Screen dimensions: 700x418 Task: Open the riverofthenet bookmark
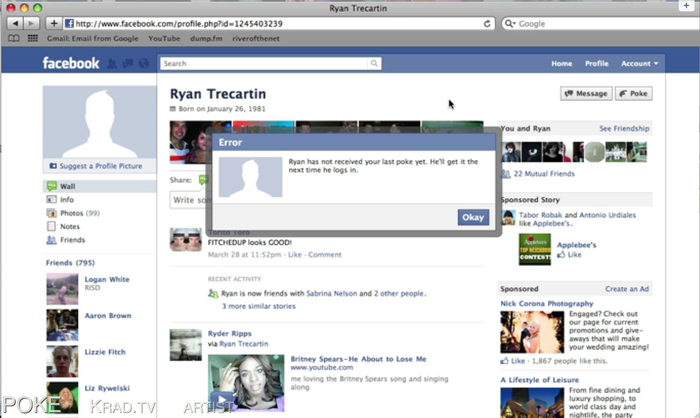click(x=256, y=38)
